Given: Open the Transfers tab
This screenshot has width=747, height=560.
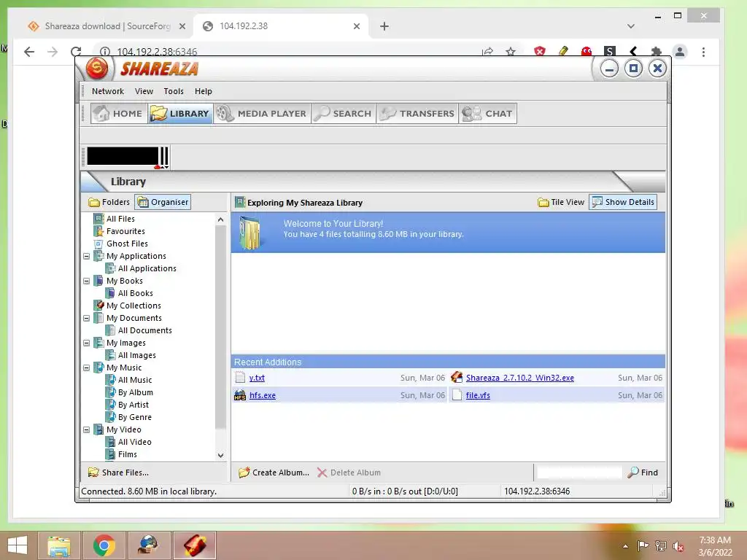Looking at the screenshot, I should pos(417,114).
